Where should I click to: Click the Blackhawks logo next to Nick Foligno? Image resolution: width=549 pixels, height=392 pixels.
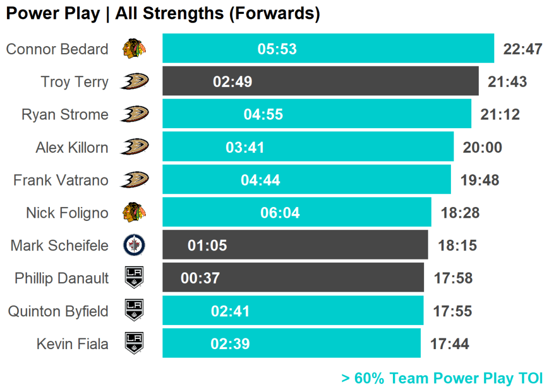click(134, 213)
